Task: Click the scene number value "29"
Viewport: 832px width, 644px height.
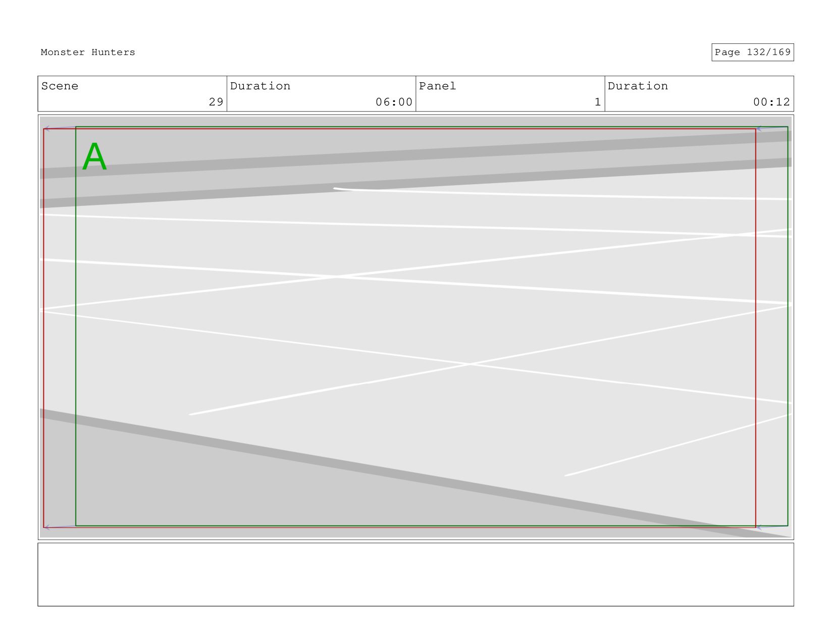Action: [216, 102]
